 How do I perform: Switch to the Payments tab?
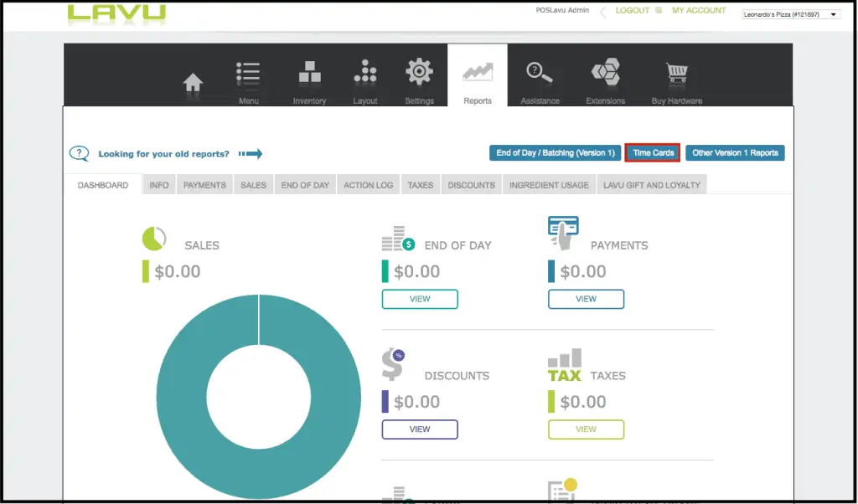point(204,185)
